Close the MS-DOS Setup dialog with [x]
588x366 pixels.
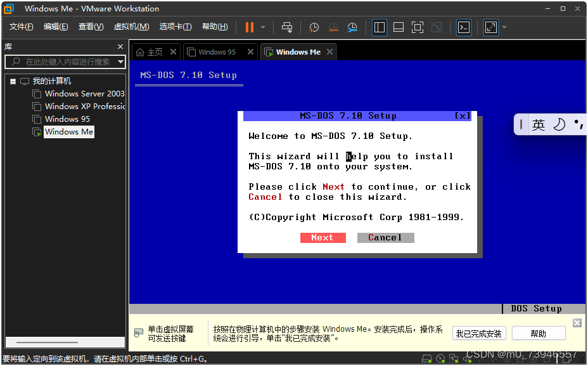pyautogui.click(x=463, y=116)
